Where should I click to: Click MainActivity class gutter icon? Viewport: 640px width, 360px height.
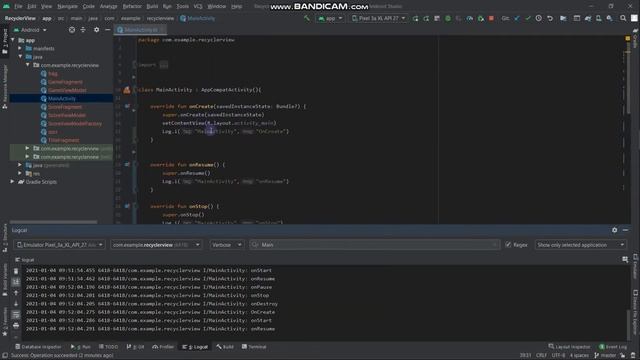point(127,90)
